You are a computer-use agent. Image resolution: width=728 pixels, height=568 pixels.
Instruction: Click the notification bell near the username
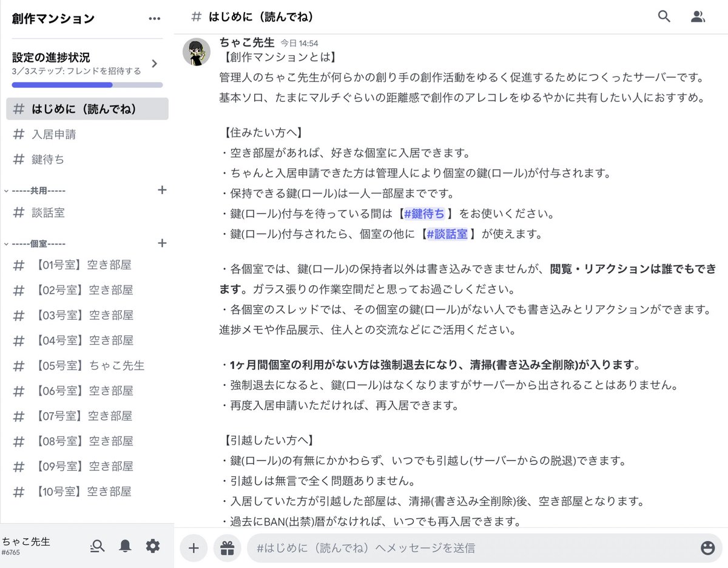pos(125,546)
